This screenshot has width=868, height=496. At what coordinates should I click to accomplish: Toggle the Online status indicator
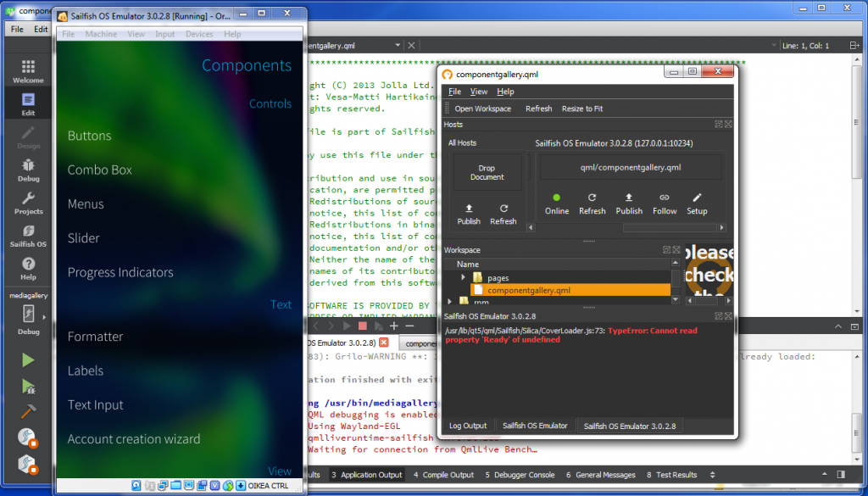(556, 203)
